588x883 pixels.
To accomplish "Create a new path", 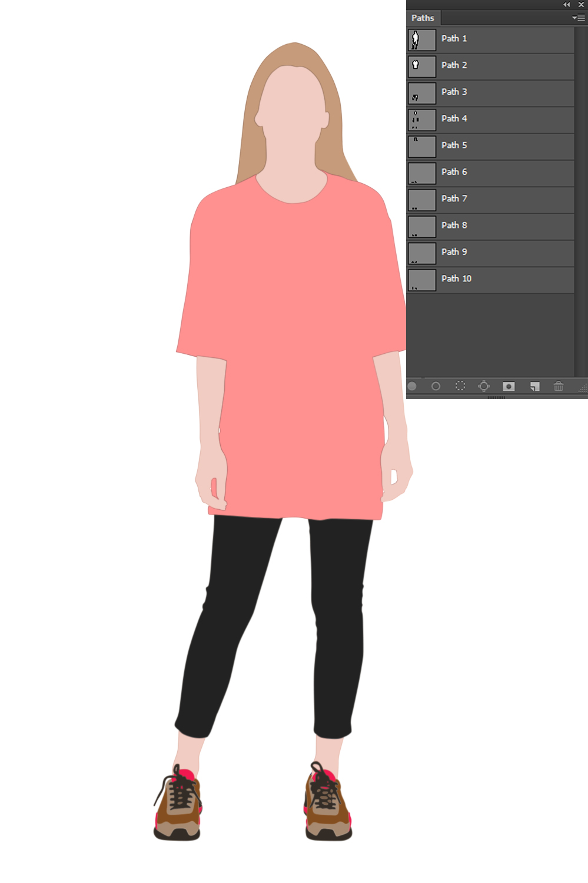I will [x=534, y=386].
